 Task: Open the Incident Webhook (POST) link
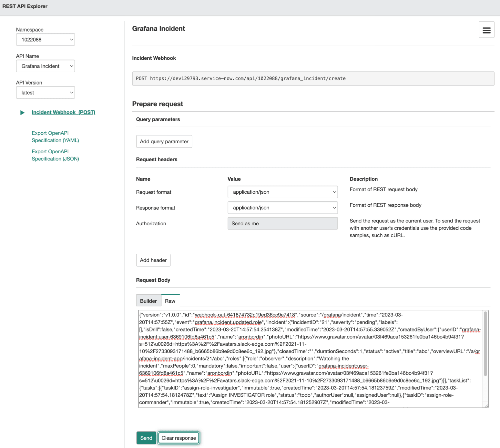pos(63,112)
